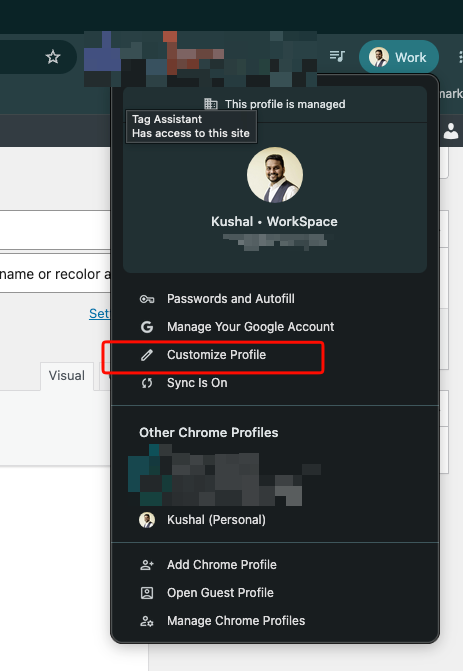Viewport: 463px width, 671px height.
Task: Click the add-person icon
Action: tap(147, 565)
